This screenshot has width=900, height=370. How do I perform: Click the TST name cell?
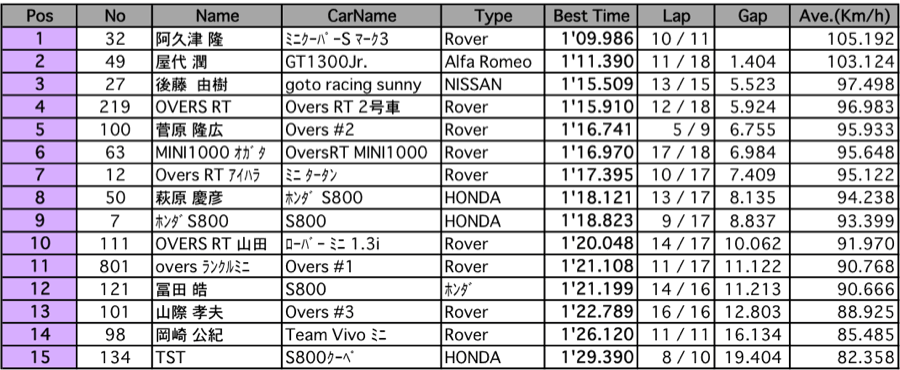pos(218,357)
